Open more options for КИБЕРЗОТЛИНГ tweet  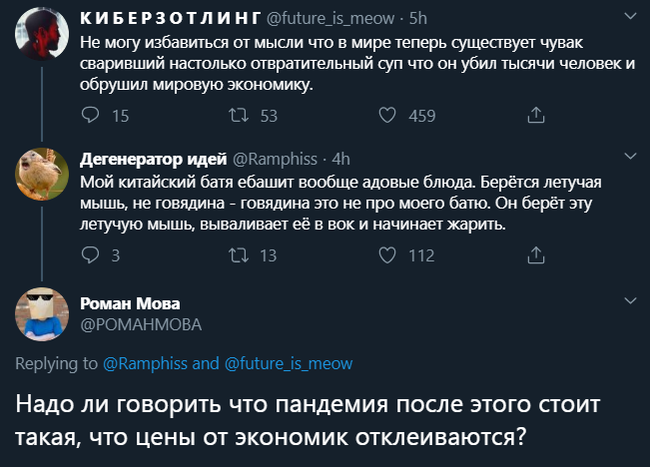coord(631,17)
